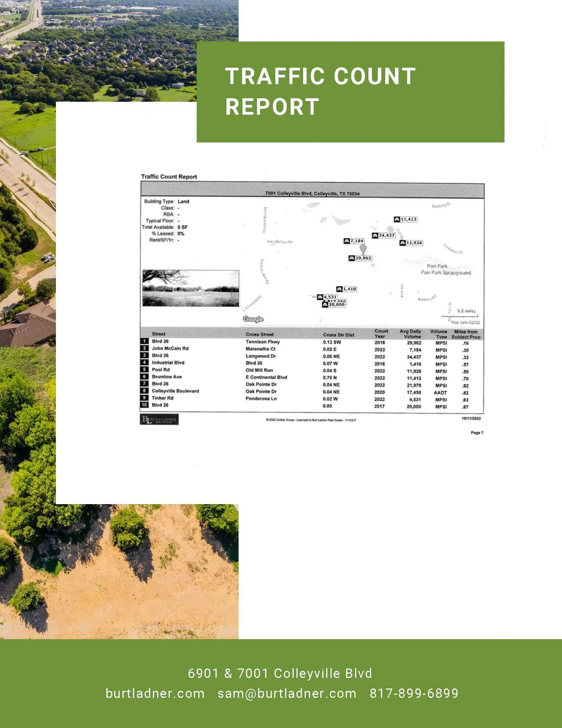562x728 pixels.
Task: Click the 7,184 traffic count marker
Action: 354,241
